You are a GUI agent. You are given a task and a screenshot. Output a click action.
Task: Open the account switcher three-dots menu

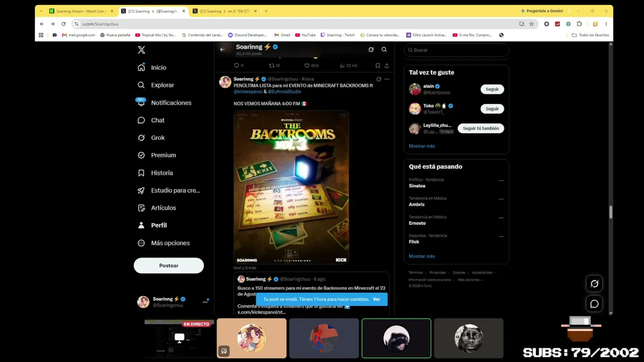205,302
